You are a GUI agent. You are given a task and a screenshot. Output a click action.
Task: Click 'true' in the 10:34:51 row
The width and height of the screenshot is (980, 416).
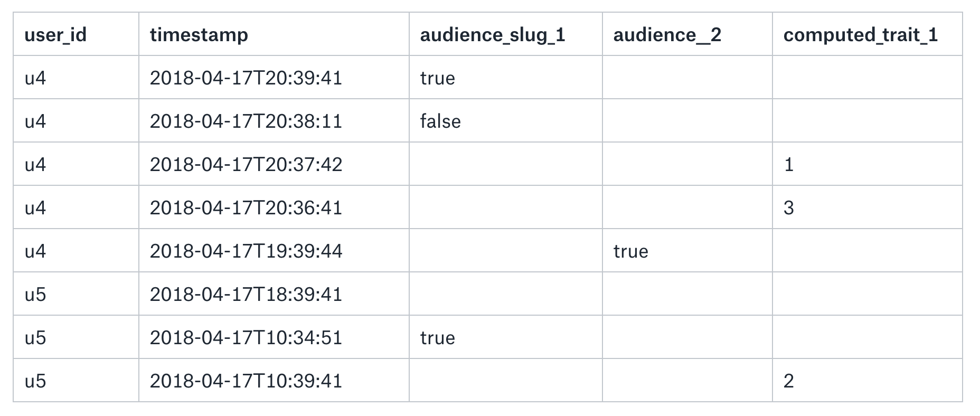click(x=437, y=338)
